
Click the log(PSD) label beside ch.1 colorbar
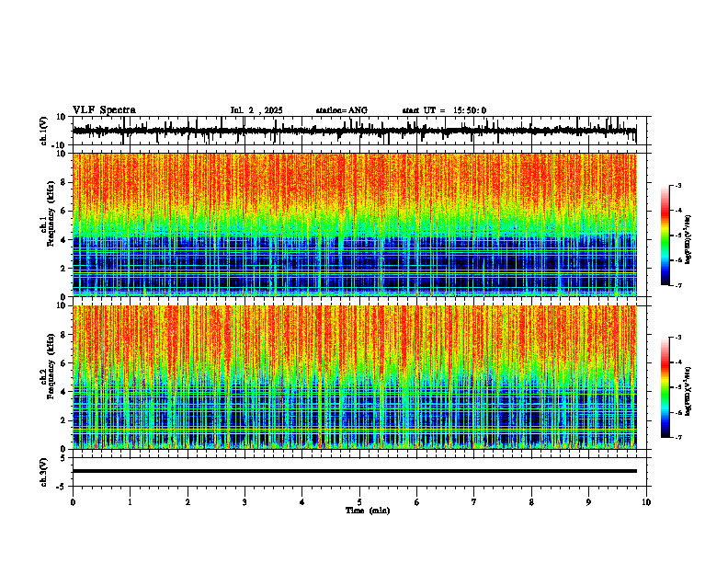688,240
